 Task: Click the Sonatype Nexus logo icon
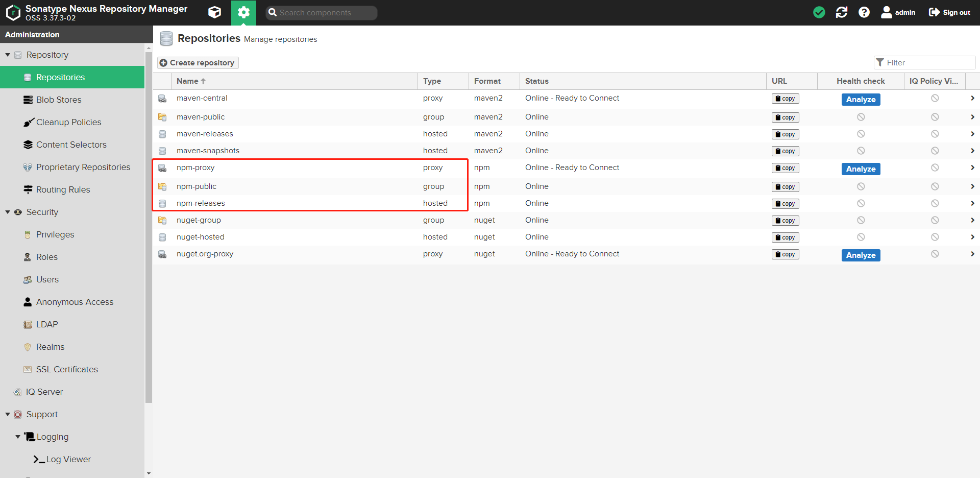tap(13, 13)
